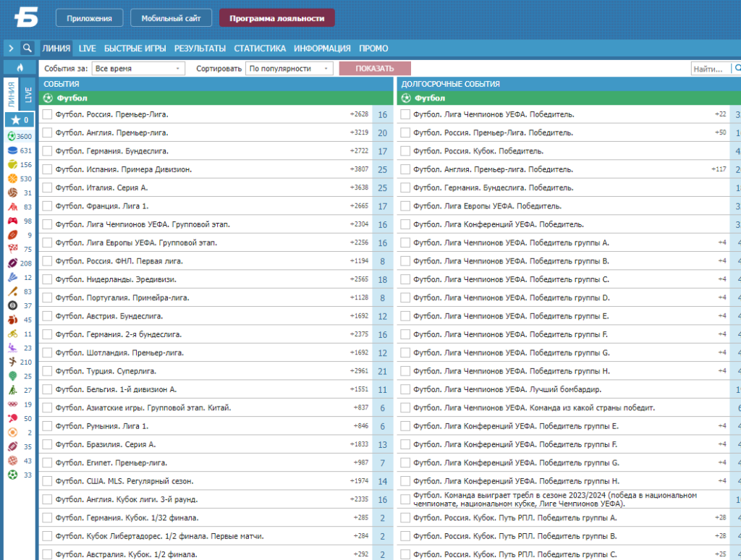This screenshot has width=741, height=560.
Task: Select ice hockey puck icon with 631
Action: tap(12, 150)
